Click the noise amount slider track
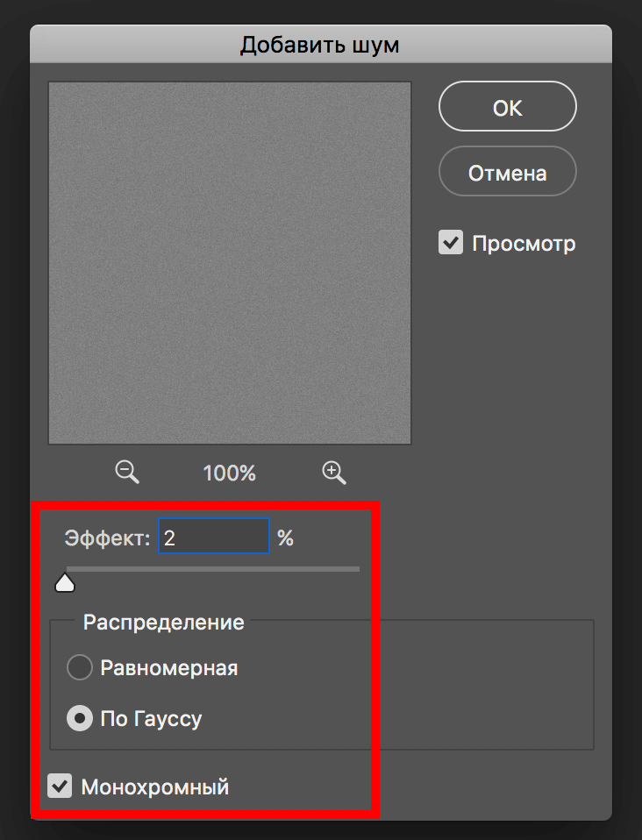Viewport: 642px width, 840px height. 210,568
